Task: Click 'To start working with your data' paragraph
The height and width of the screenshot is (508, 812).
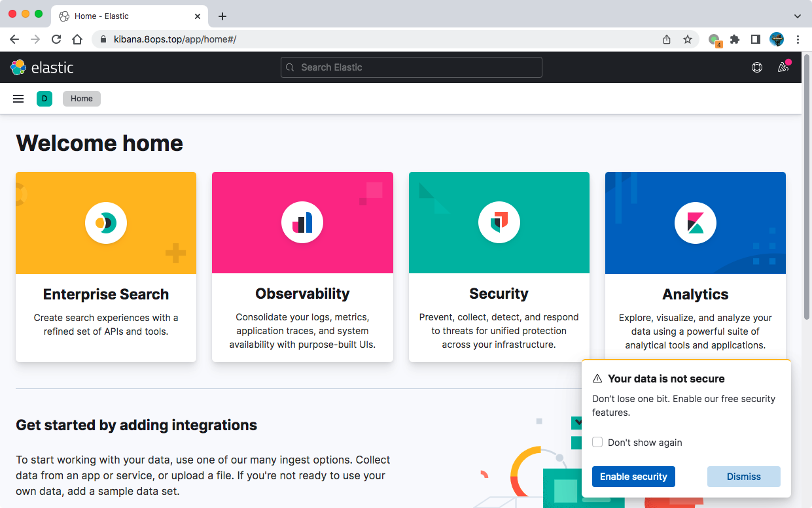Action: coord(203,475)
